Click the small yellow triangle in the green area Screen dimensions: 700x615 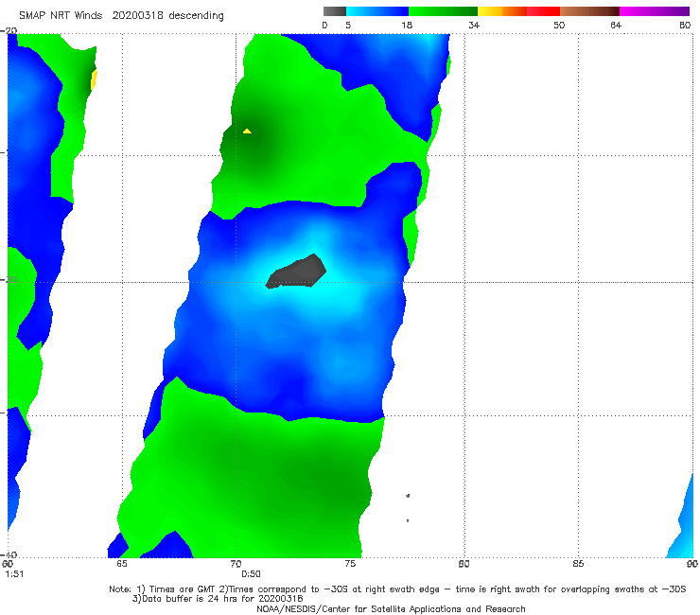pos(247,132)
